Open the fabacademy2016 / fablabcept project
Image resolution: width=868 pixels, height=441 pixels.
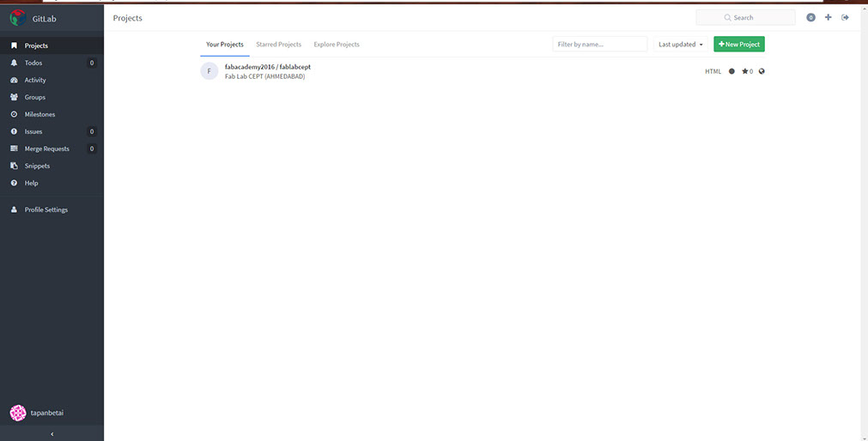tap(267, 67)
